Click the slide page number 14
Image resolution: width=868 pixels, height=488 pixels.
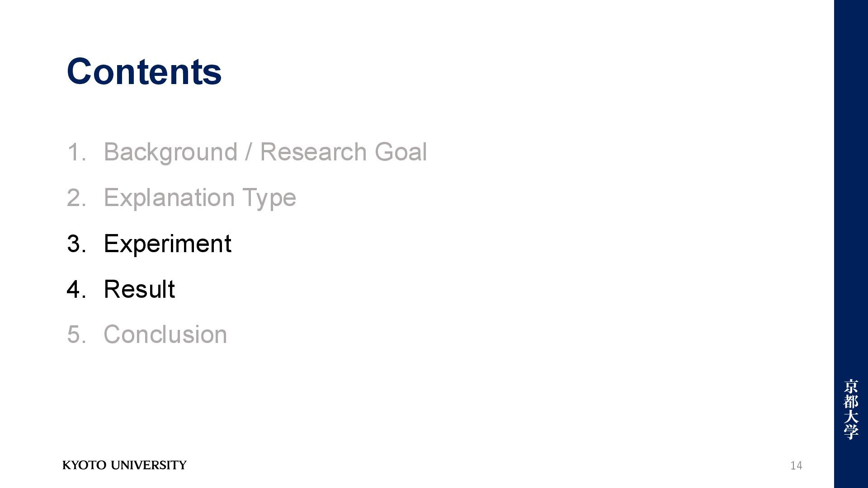[796, 465]
